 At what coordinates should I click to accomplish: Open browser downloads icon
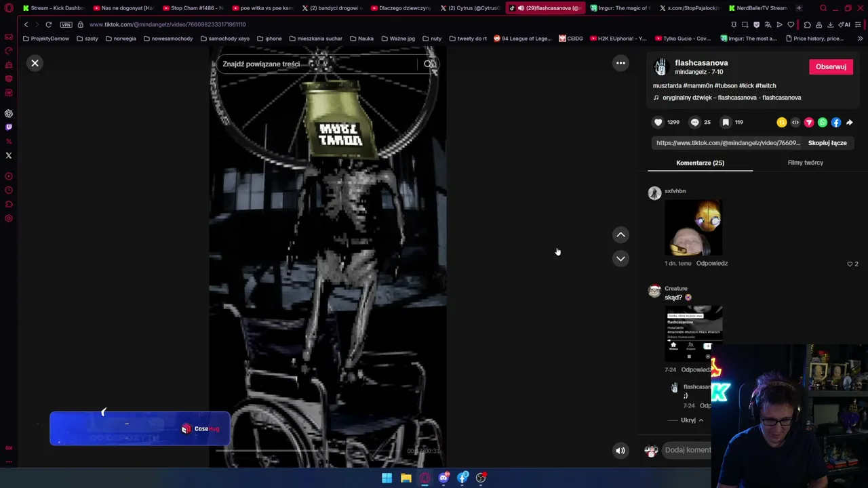830,24
